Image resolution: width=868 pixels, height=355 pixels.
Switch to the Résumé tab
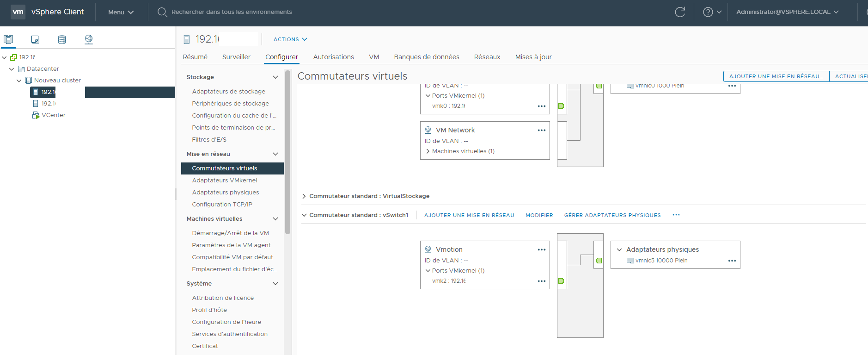pyautogui.click(x=195, y=57)
